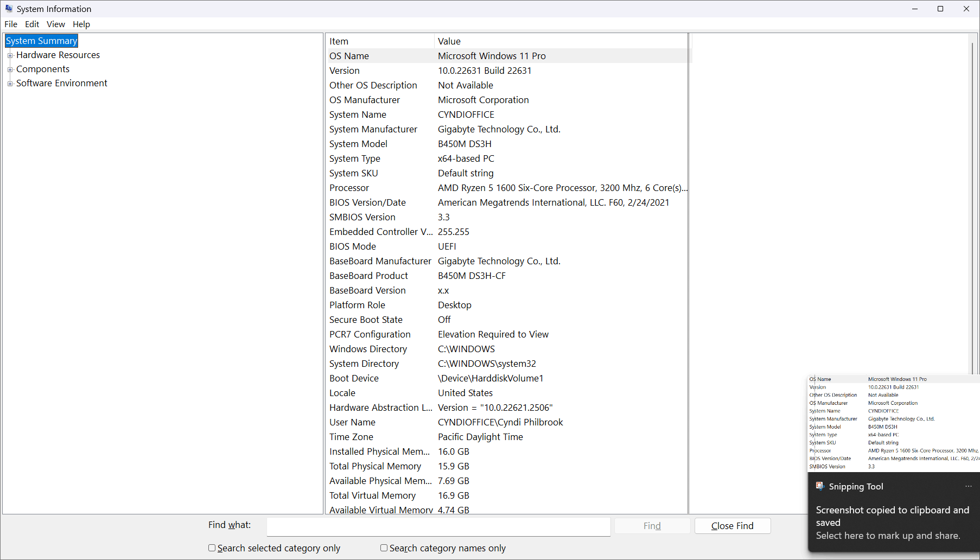Viewport: 980px width, 560px height.
Task: Select the Locale row
Action: (507, 393)
